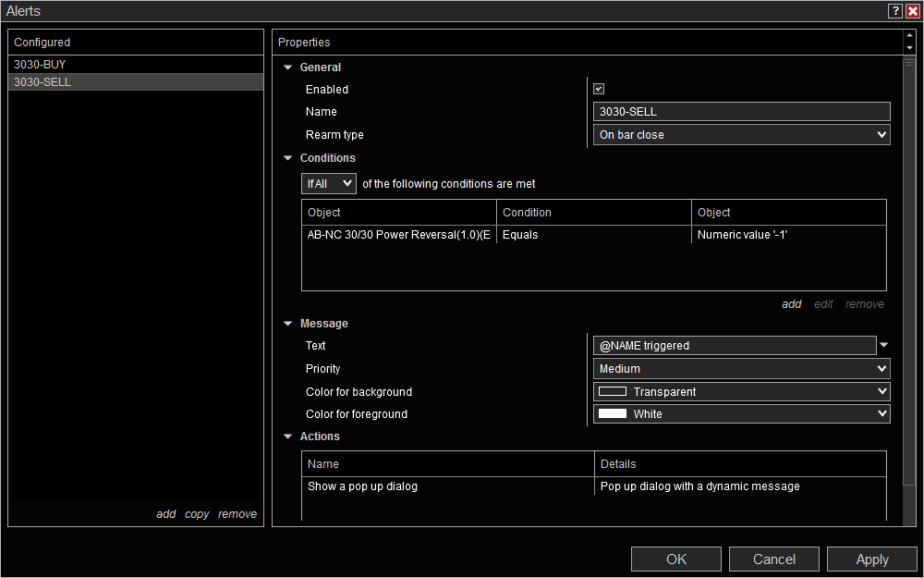Collapse the Conditions section triangle

[x=288, y=158]
